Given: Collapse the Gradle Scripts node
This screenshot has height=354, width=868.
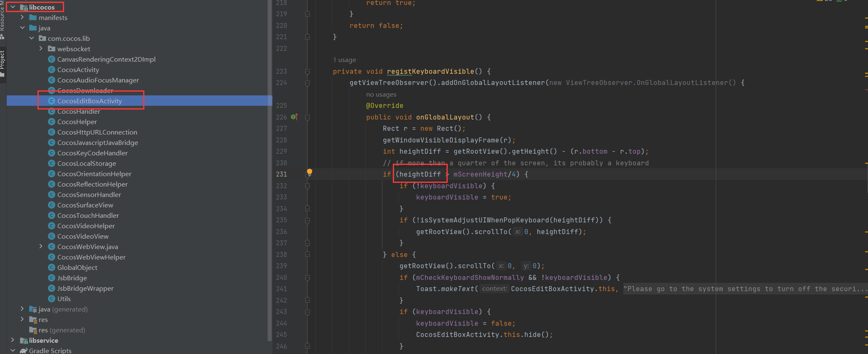Looking at the screenshot, I should pos(13,351).
